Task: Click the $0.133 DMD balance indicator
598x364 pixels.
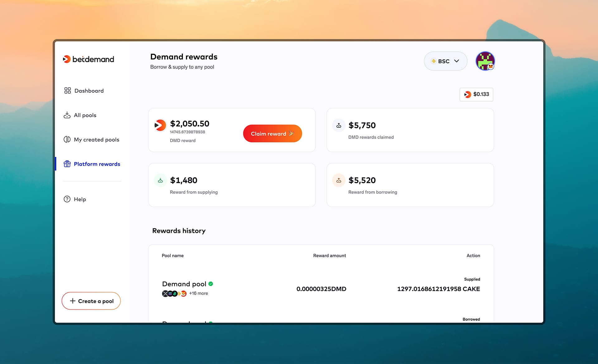Action: 477,94
